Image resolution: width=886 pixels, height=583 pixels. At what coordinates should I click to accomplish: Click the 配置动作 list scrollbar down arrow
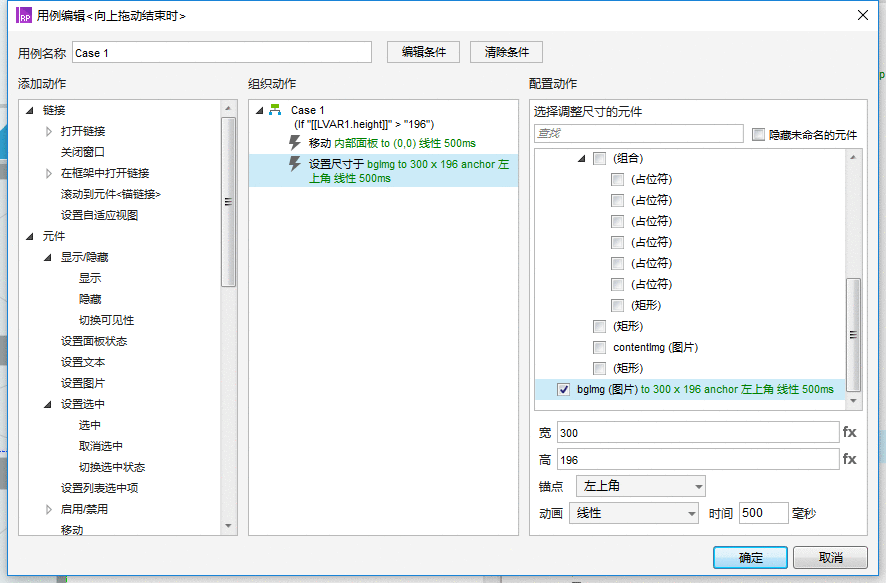tap(853, 401)
